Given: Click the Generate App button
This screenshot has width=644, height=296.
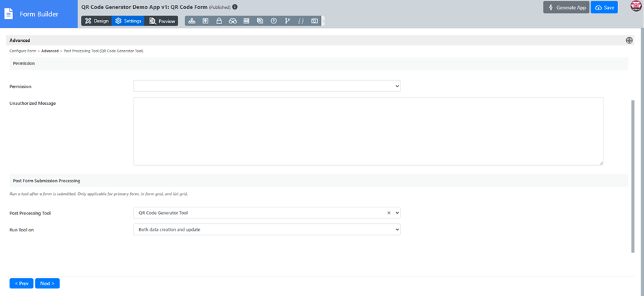Looking at the screenshot, I should [x=566, y=8].
